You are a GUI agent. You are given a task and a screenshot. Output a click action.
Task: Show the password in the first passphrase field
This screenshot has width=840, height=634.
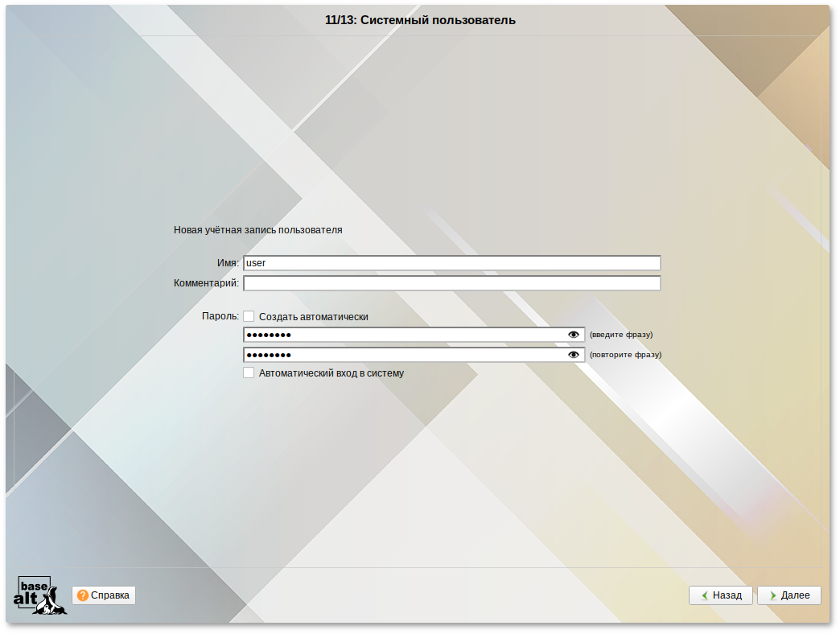pos(574,335)
